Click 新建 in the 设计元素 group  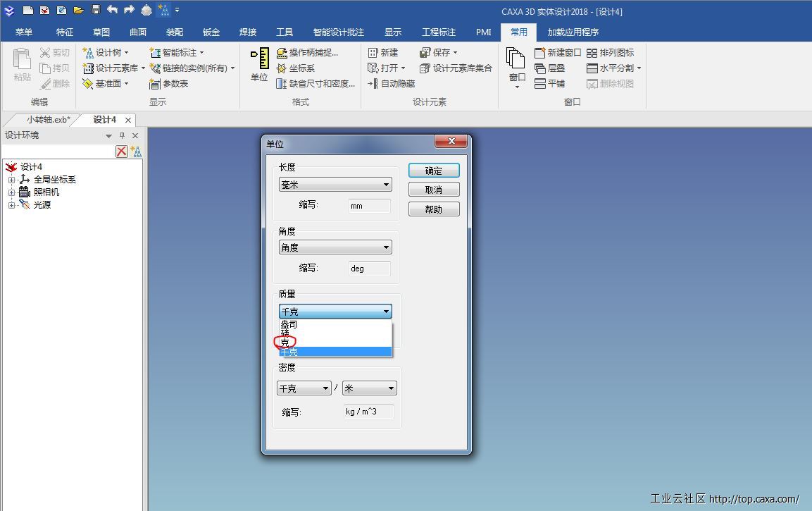pyautogui.click(x=383, y=52)
